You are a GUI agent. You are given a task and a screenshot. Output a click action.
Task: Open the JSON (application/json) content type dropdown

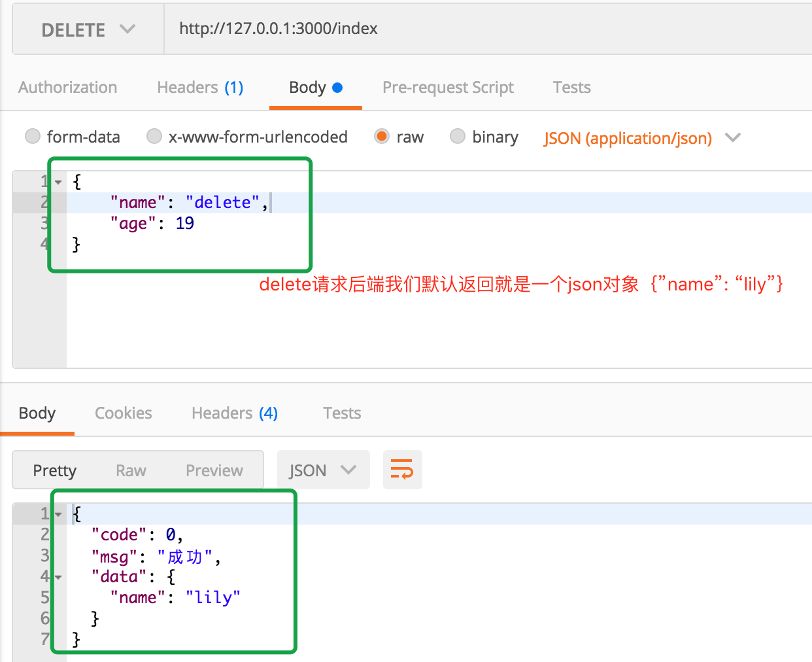click(x=642, y=138)
